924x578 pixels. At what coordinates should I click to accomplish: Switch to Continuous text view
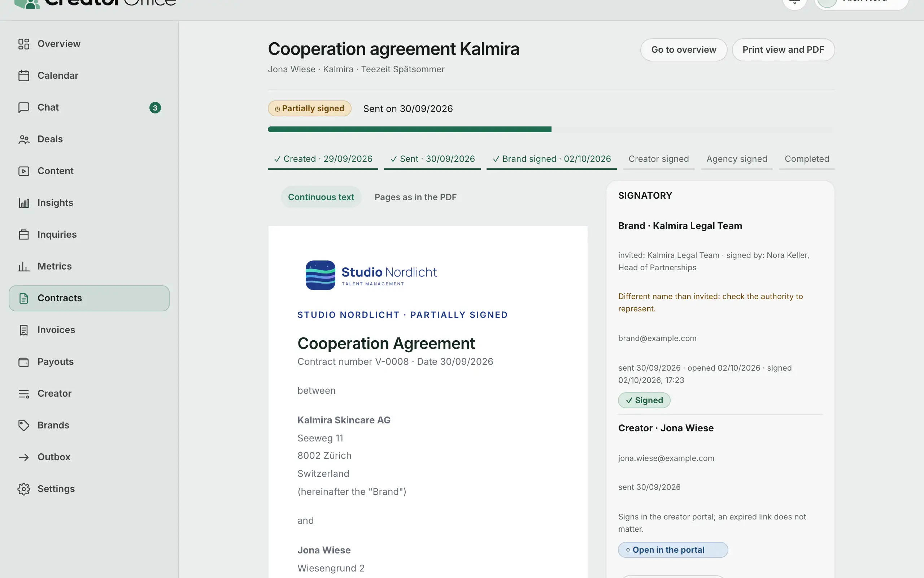coord(321,197)
